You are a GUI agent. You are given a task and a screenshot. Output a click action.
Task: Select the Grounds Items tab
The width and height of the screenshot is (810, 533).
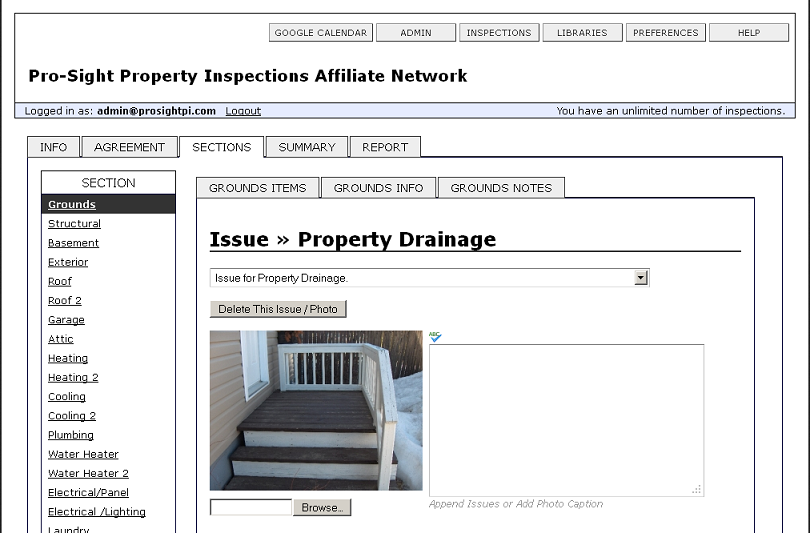coord(258,188)
